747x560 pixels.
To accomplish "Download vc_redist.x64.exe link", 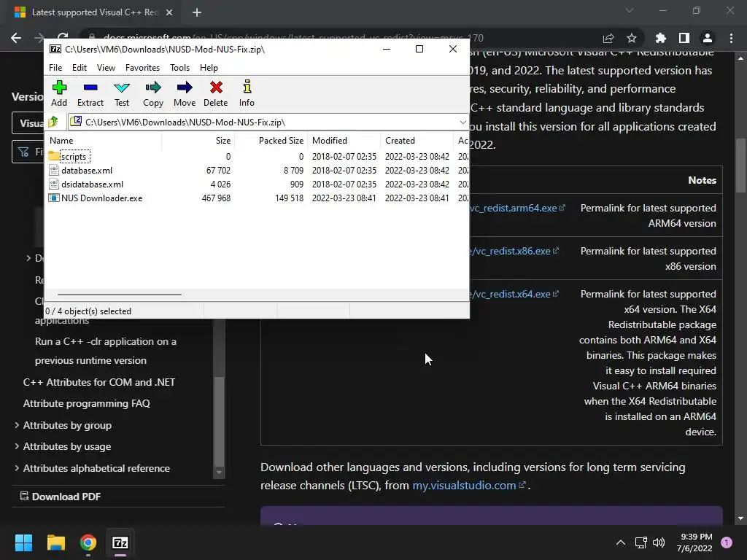I will (514, 294).
